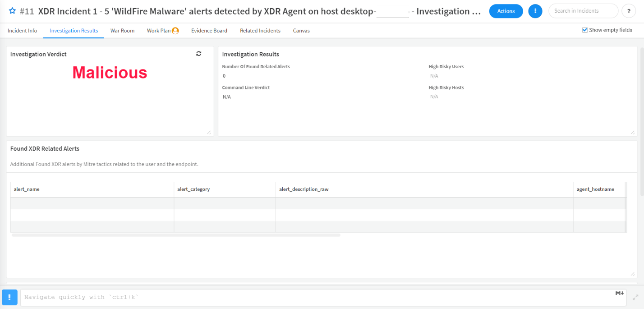Click the High Risky Hosts label
The image size is (644, 309).
tap(446, 88)
